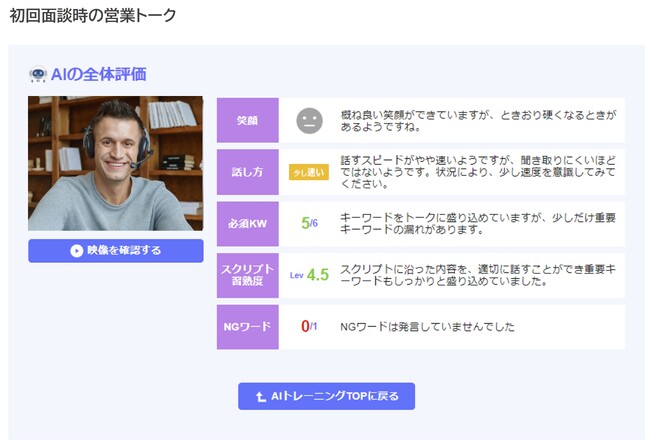This screenshot has width=650, height=447.
Task: Click the play icon on 映像を確認する
Action: [x=76, y=251]
